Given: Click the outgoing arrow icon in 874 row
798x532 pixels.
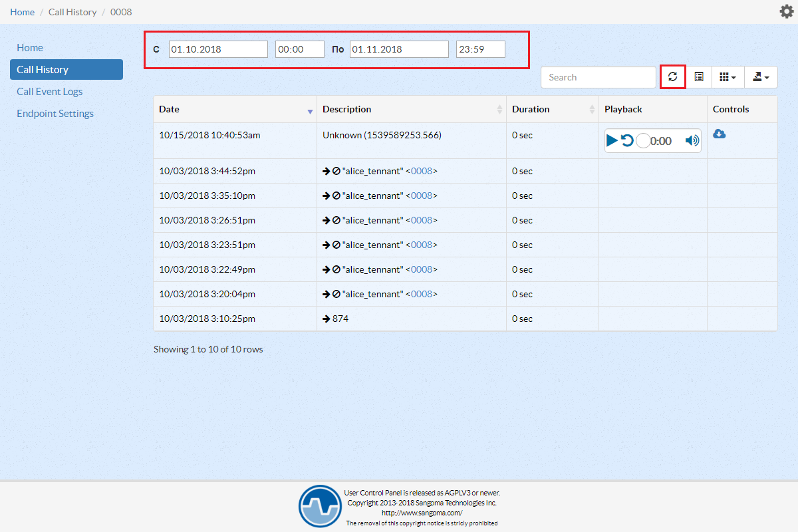Looking at the screenshot, I should click(x=327, y=319).
